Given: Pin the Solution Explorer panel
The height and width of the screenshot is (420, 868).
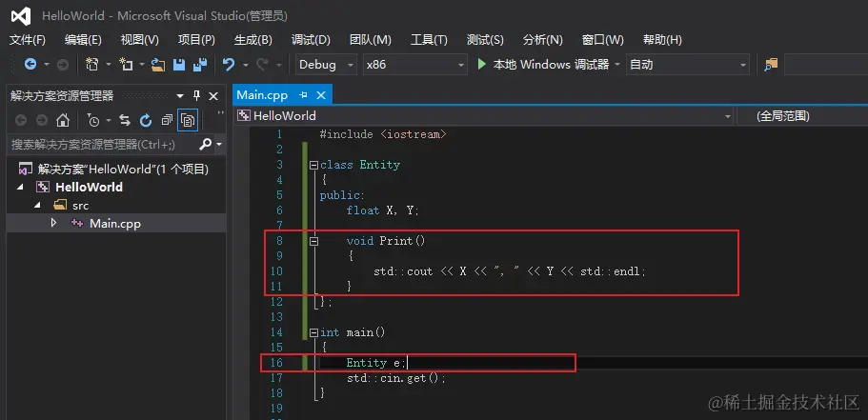Looking at the screenshot, I should coord(196,96).
